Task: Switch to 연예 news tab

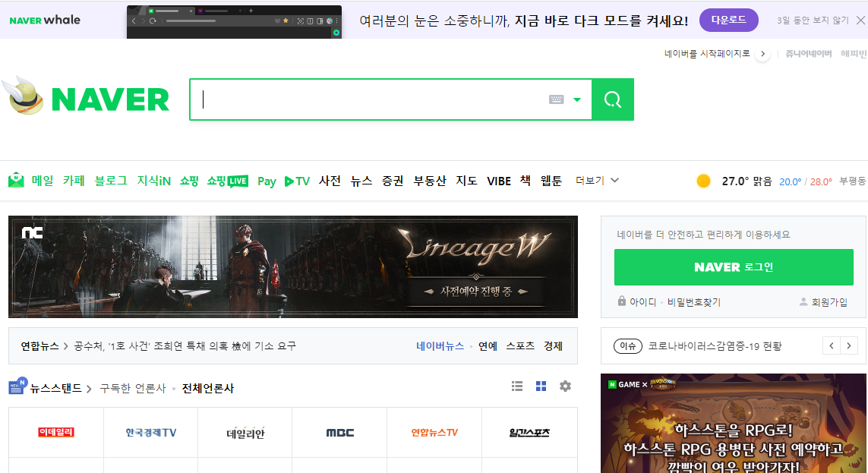Action: click(x=488, y=345)
